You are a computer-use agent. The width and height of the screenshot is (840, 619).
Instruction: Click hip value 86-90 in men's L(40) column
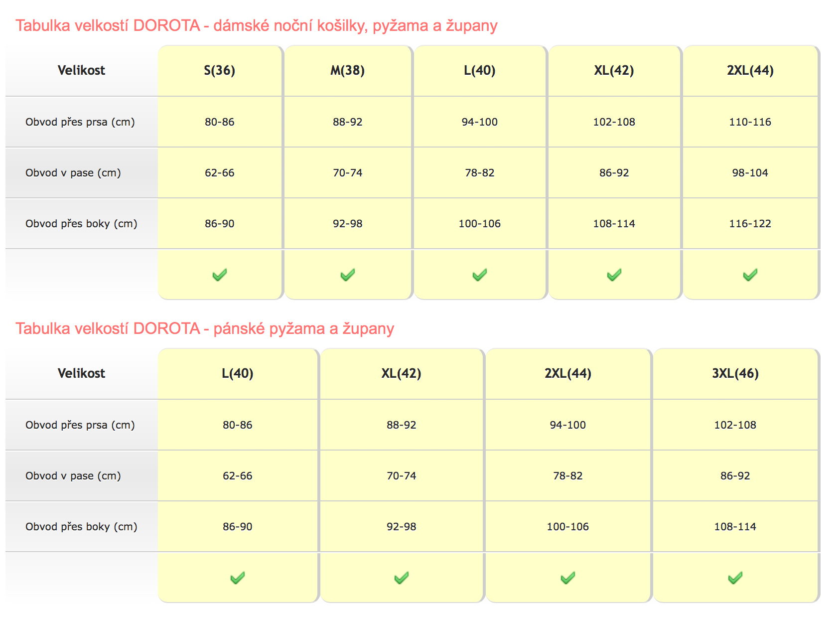[x=238, y=527]
